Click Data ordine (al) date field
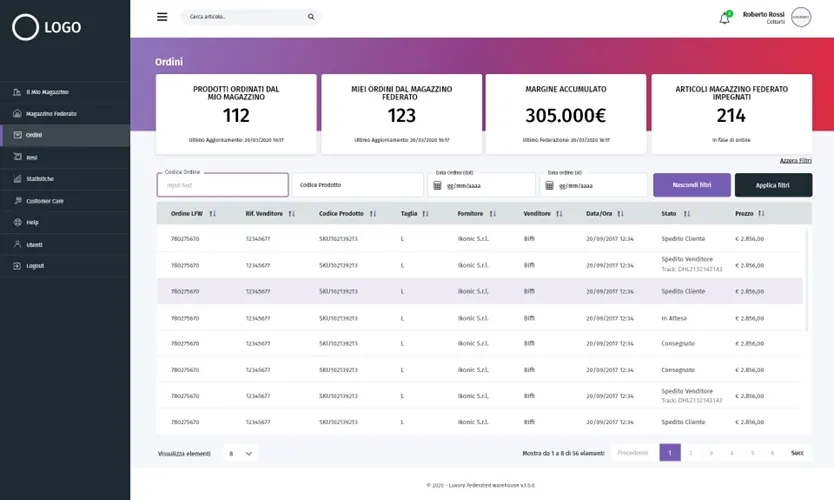This screenshot has width=834, height=500. 594,185
